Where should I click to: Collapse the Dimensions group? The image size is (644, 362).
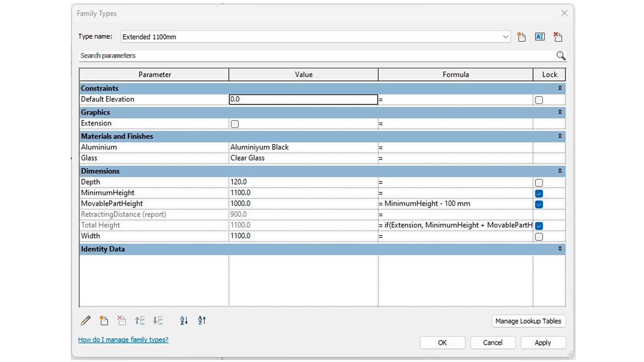tap(560, 171)
